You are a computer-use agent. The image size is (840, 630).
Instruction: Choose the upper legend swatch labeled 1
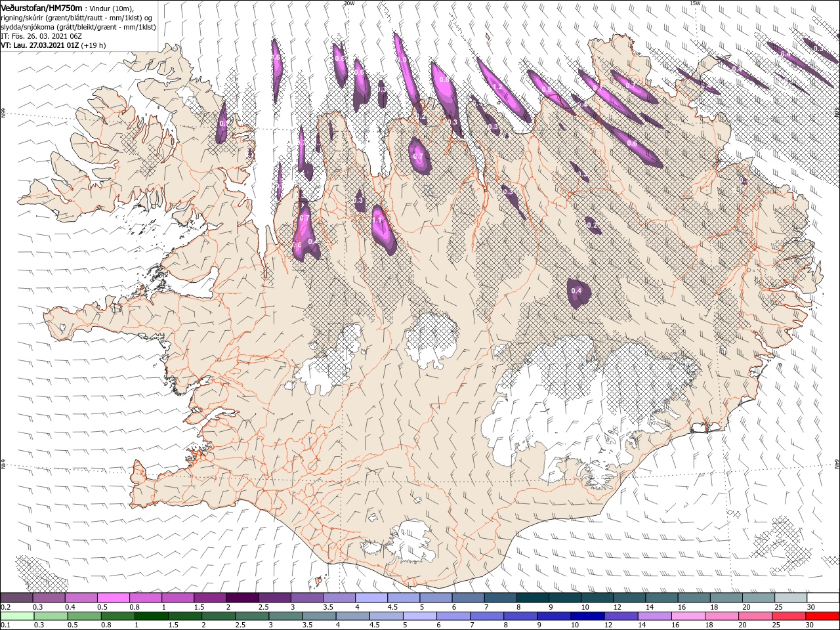pos(178,598)
